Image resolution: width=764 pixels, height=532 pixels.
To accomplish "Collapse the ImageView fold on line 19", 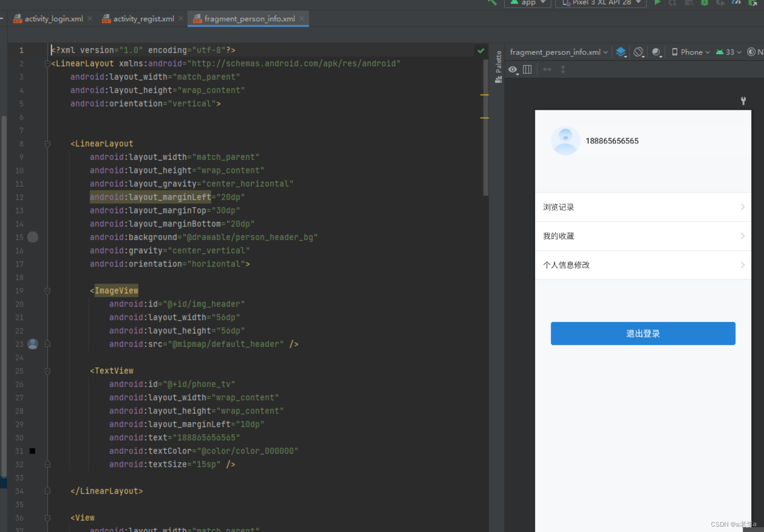I will click(48, 291).
